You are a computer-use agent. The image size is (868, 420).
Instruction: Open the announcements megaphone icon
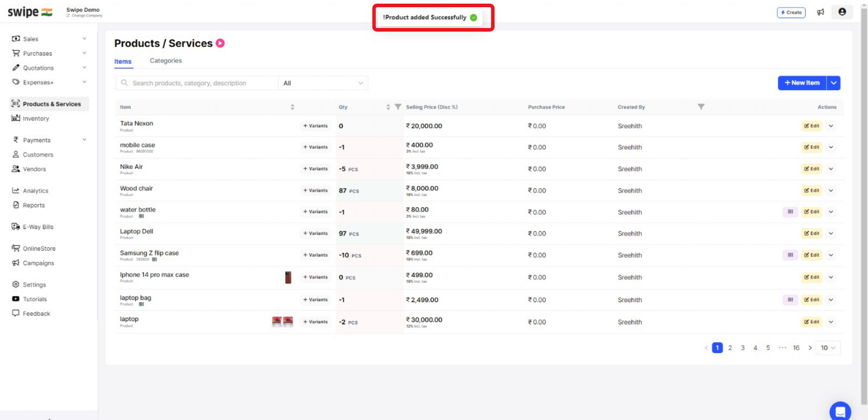pos(821,12)
